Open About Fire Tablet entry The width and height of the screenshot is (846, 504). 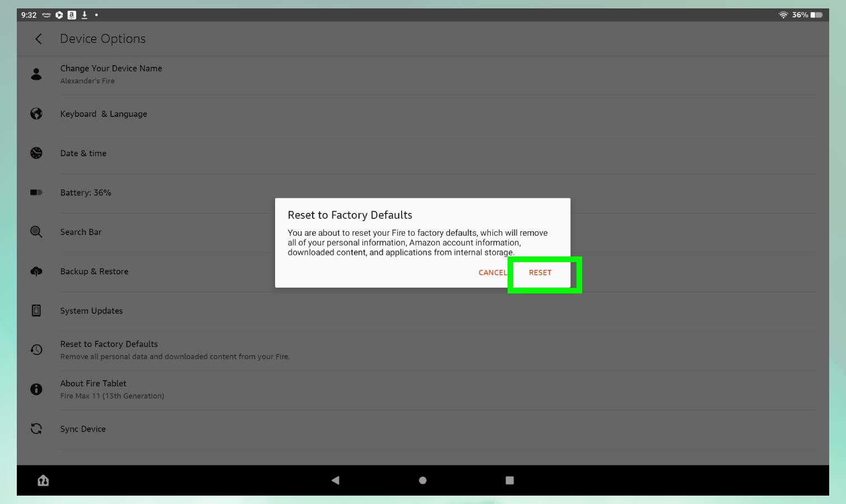click(x=423, y=389)
